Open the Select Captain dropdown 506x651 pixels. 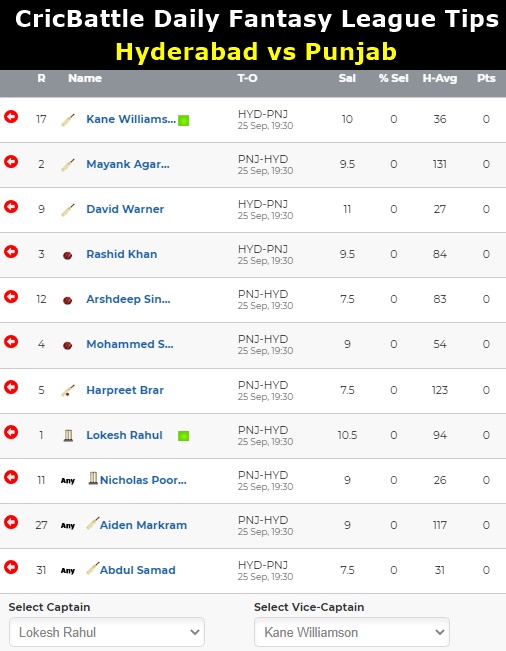click(x=107, y=632)
